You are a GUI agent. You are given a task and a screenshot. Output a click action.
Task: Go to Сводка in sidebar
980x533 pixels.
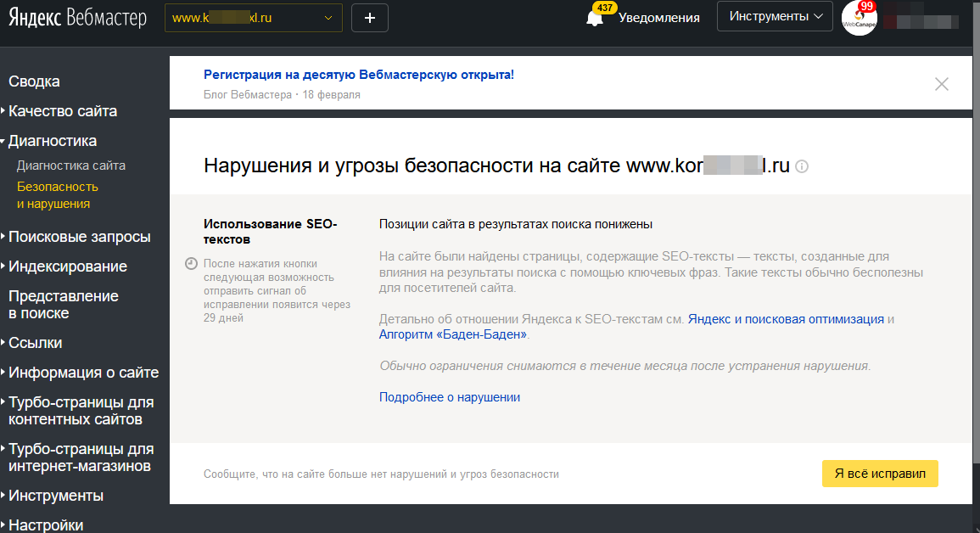[35, 81]
